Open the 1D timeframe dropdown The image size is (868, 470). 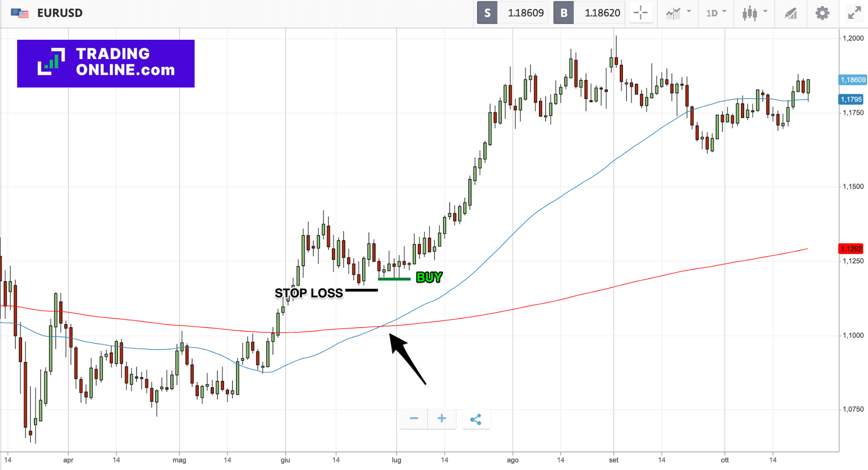716,13
